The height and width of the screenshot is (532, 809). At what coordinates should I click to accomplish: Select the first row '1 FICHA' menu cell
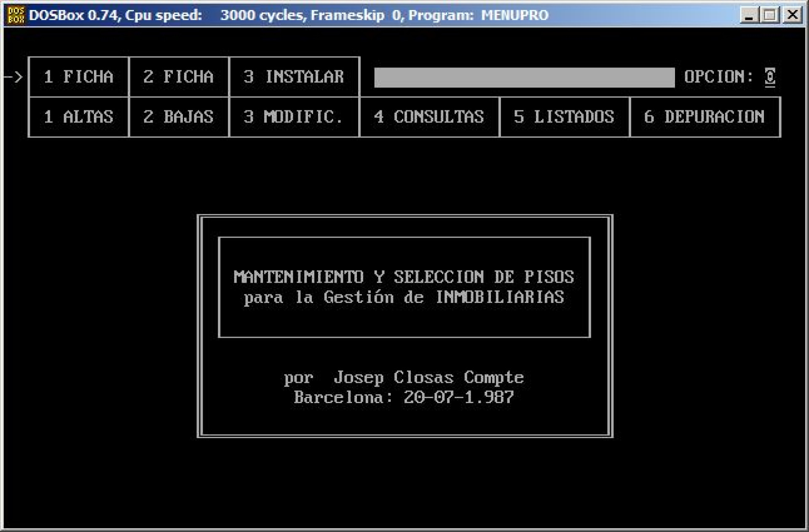tap(79, 77)
